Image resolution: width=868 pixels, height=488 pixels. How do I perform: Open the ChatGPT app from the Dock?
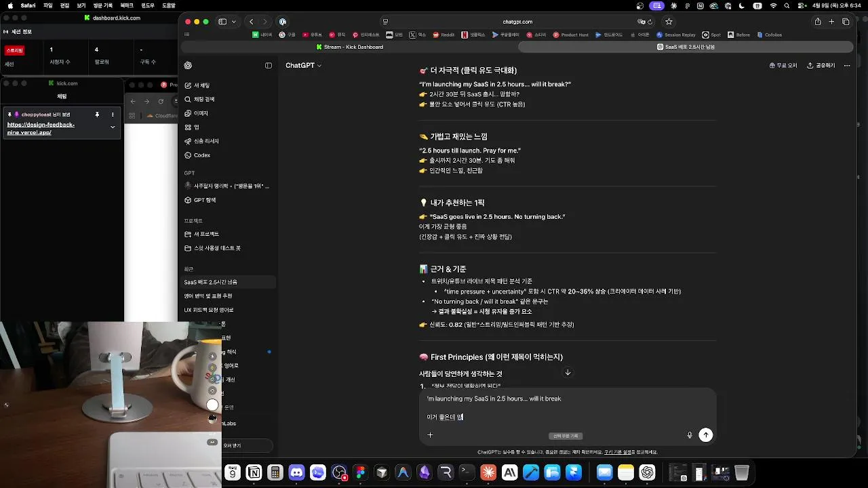tap(647, 472)
